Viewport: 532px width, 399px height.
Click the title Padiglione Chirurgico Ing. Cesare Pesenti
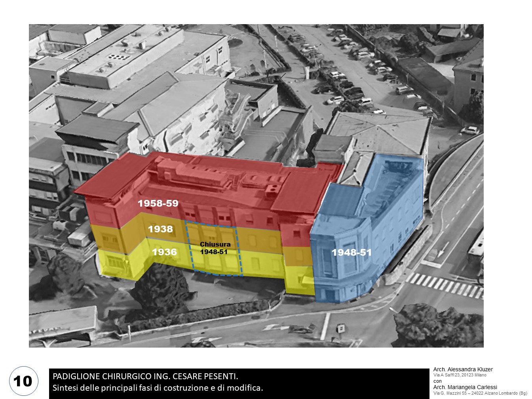tap(145, 376)
